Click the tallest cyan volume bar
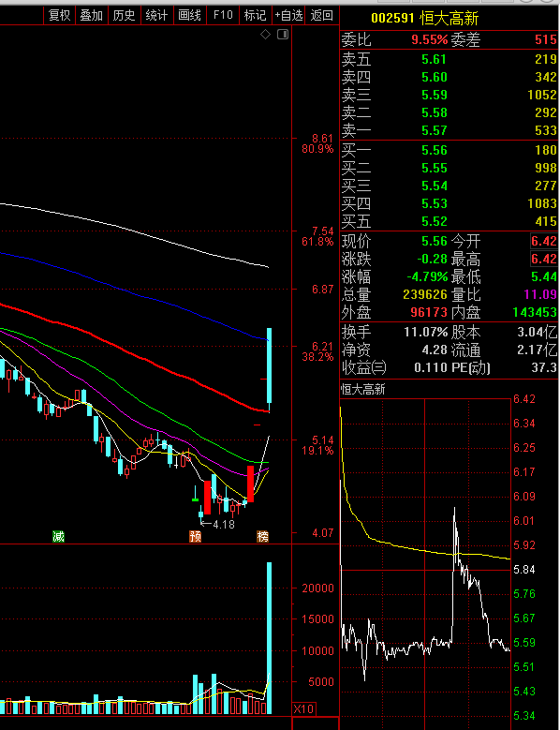Image resolution: width=560 pixels, height=730 pixels. 269,638
